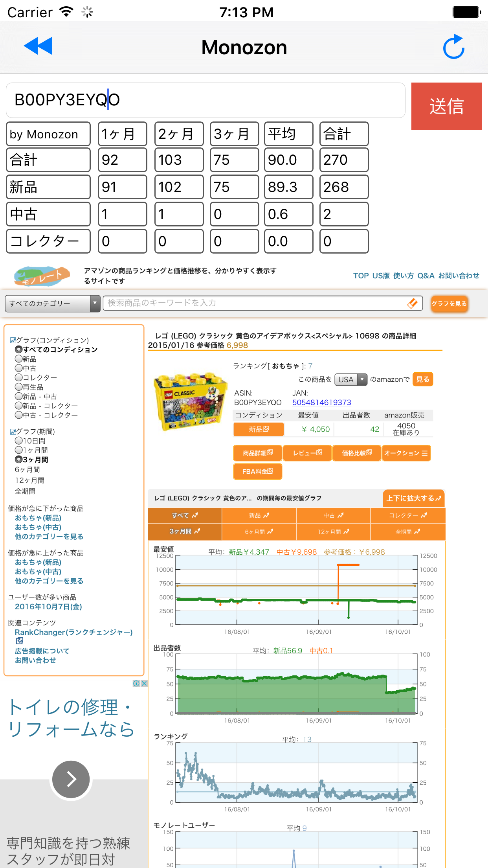This screenshot has height=868, width=488.
Task: Click the ASIN input field
Action: tap(205, 100)
